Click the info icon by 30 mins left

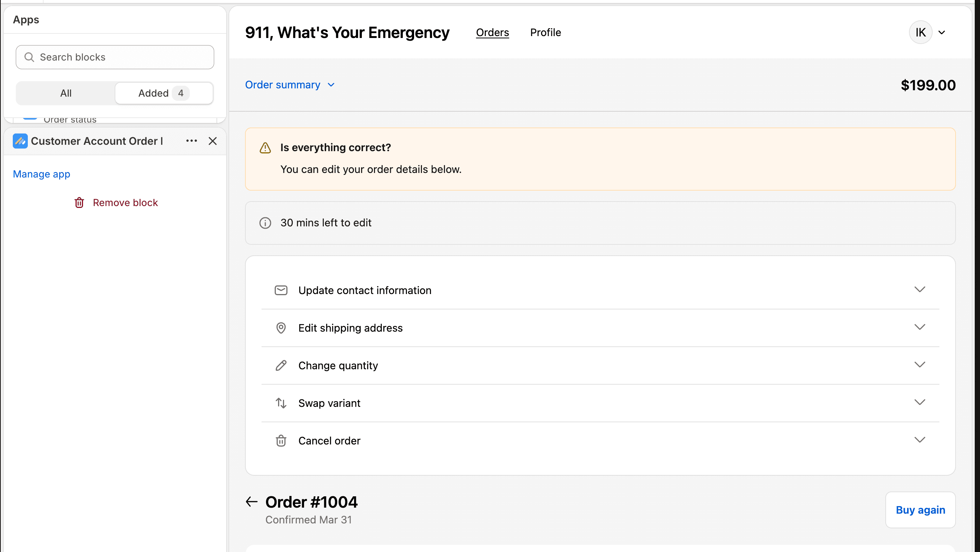[x=265, y=223]
